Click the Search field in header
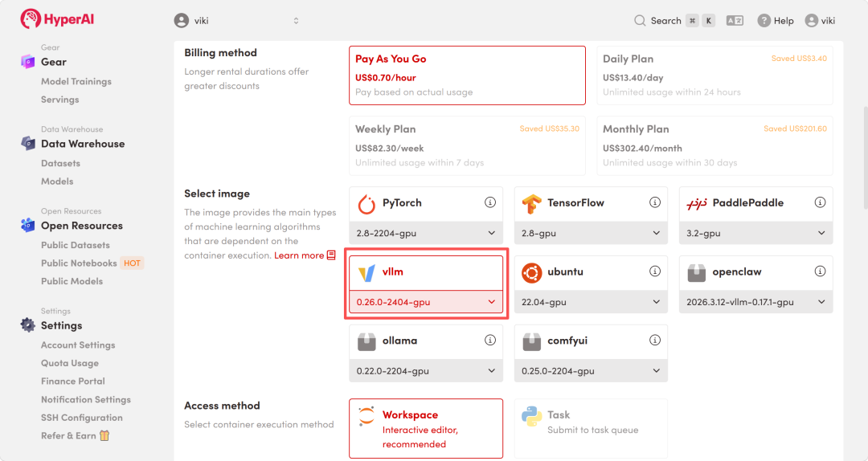 coord(674,20)
